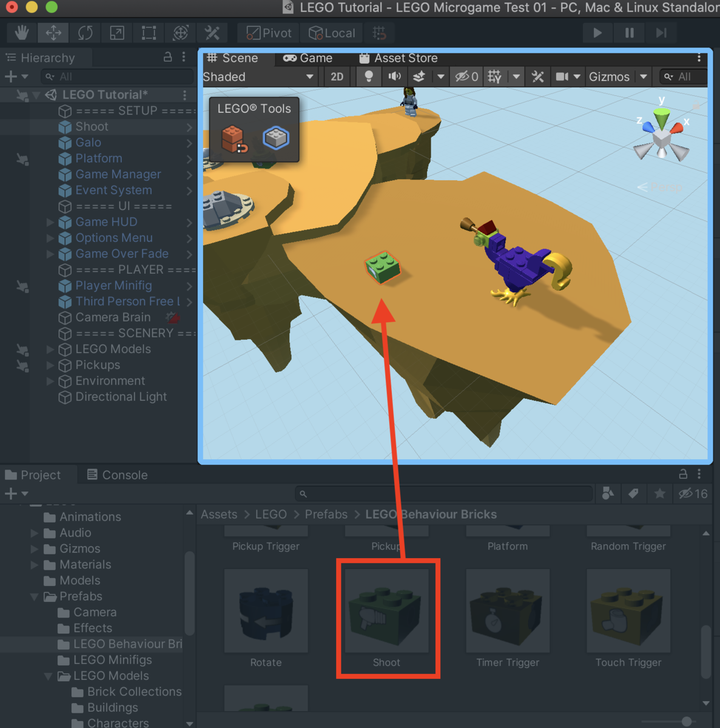
Task: Toggle the scene grid icon
Action: click(495, 76)
